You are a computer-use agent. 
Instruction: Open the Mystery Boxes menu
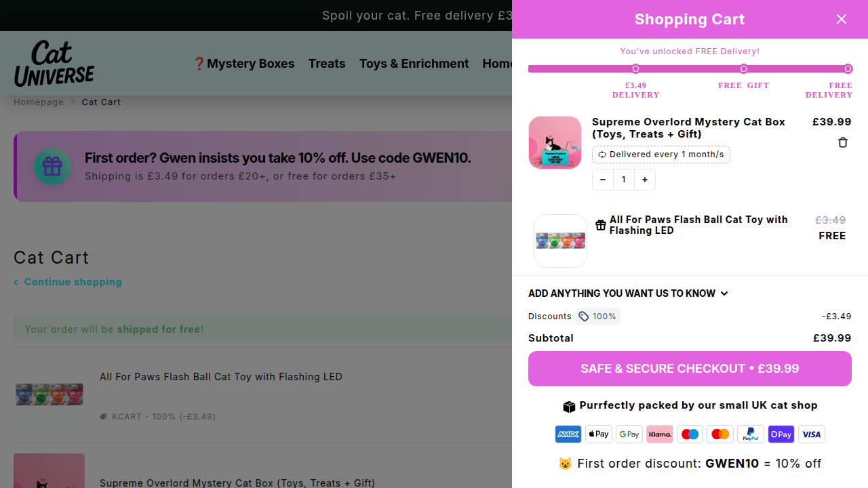click(243, 64)
